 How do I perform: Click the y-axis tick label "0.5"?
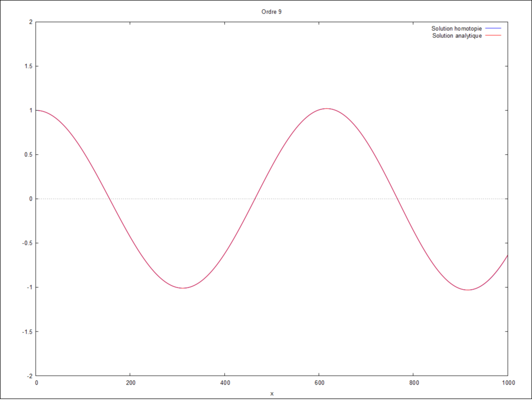pyautogui.click(x=28, y=155)
